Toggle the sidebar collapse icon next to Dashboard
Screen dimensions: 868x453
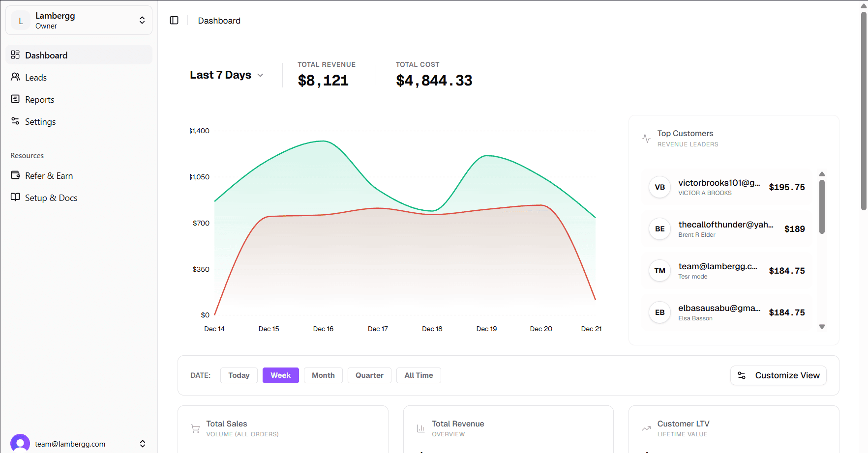click(174, 20)
